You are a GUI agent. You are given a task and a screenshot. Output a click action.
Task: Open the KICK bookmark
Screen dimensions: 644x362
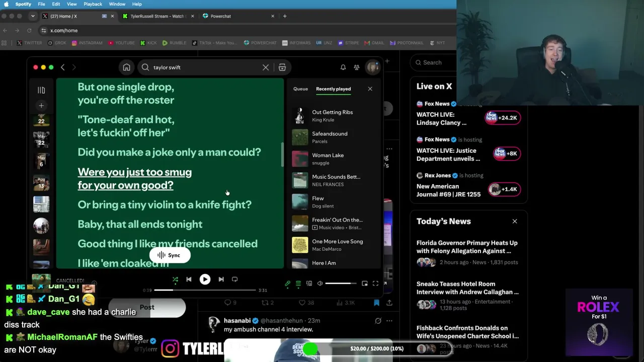tap(148, 43)
